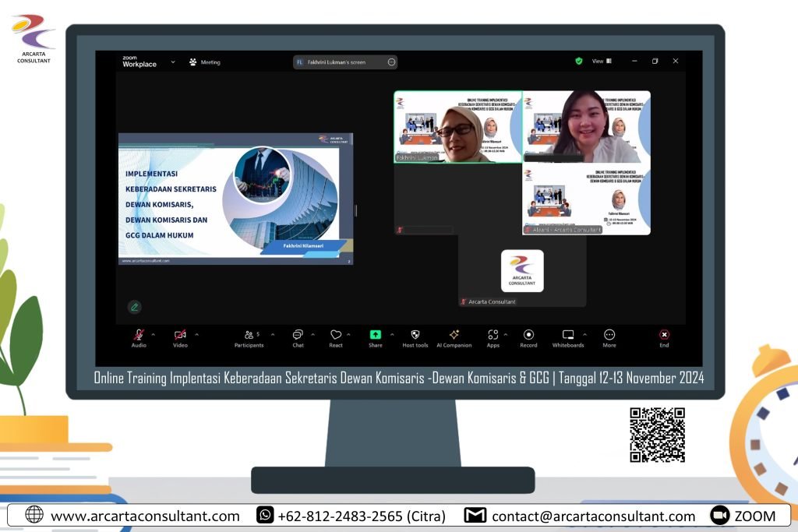Click the green annotate pencil icon
This screenshot has width=798, height=532.
click(135, 307)
